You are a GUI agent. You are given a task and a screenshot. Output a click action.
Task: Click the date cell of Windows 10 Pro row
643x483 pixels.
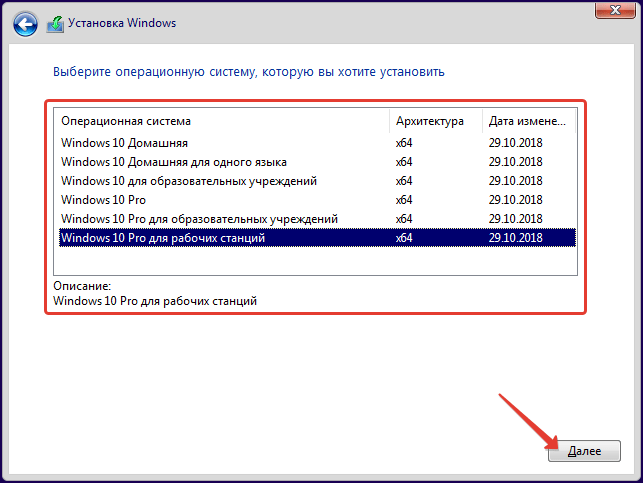[x=515, y=200]
